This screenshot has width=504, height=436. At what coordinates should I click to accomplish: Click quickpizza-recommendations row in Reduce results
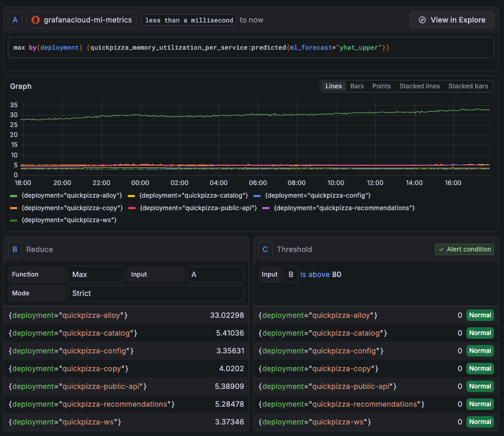coord(126,404)
